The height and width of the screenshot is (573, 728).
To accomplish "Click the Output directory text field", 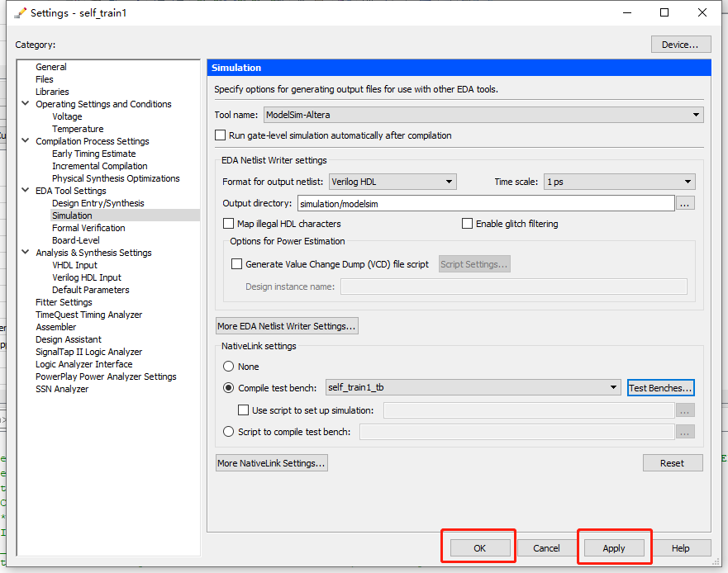I will click(x=486, y=204).
